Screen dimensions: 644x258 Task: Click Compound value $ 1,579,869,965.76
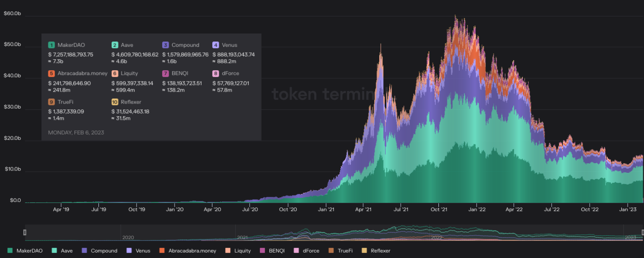pyautogui.click(x=185, y=54)
